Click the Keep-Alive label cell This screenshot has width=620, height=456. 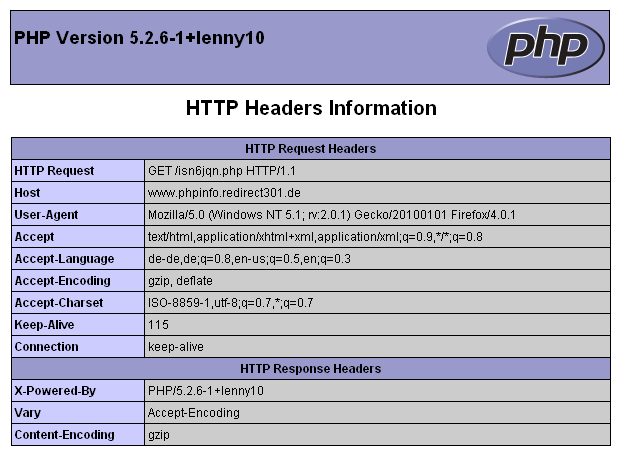point(78,325)
